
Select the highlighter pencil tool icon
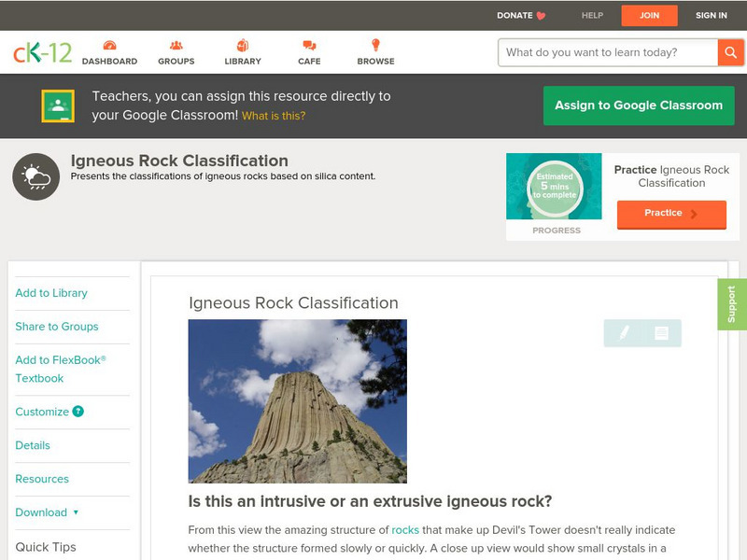pyautogui.click(x=624, y=332)
